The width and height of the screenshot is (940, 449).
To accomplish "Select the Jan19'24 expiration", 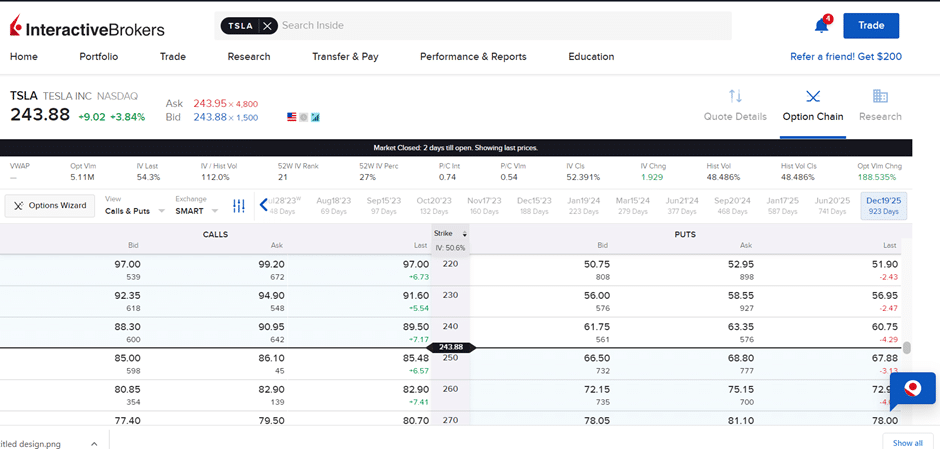I will (x=583, y=206).
